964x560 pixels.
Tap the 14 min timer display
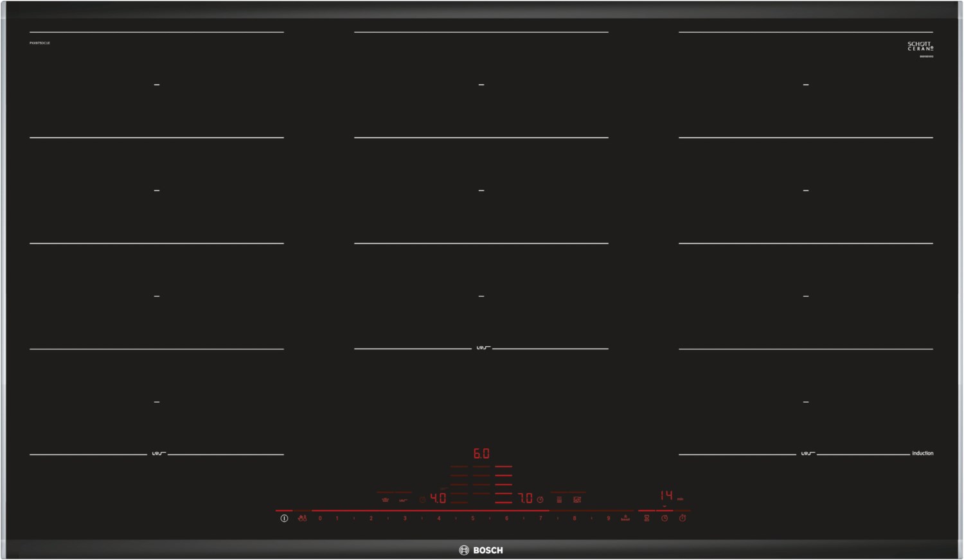point(666,495)
